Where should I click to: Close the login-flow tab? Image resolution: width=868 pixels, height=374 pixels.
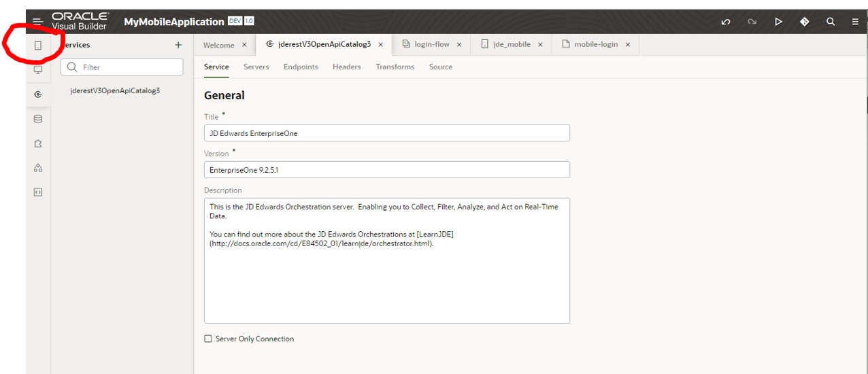pyautogui.click(x=459, y=45)
